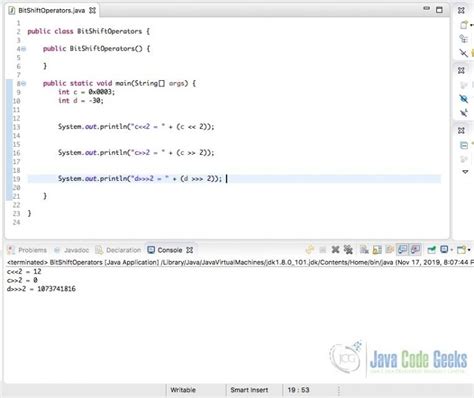This screenshot has width=474, height=398.
Task: Click console output line 'c<<2 = 12'
Action: (24, 272)
